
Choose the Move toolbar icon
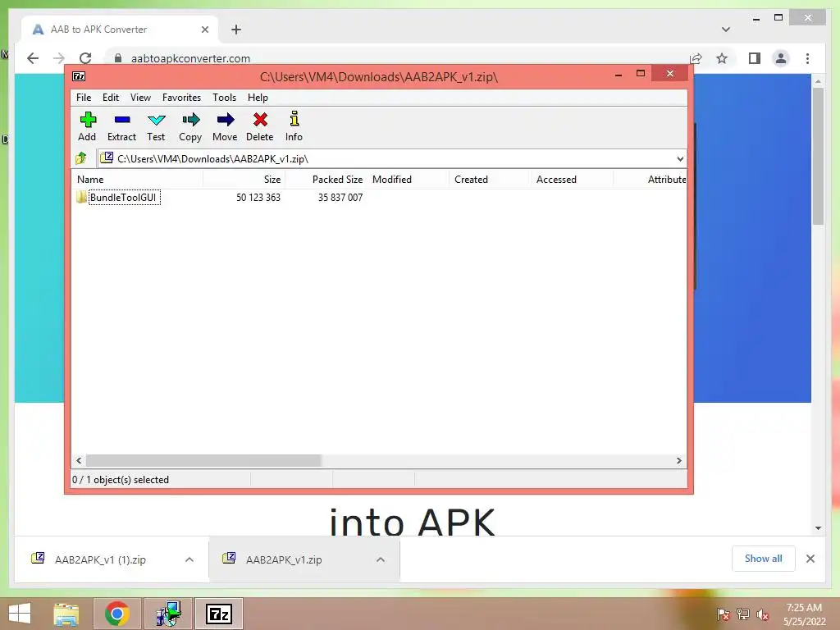[225, 126]
